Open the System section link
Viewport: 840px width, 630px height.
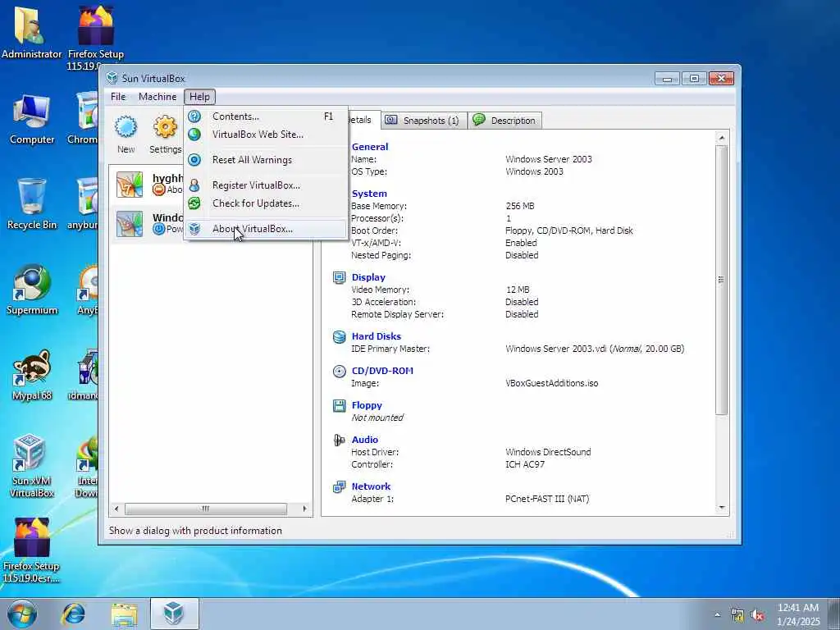pos(369,194)
